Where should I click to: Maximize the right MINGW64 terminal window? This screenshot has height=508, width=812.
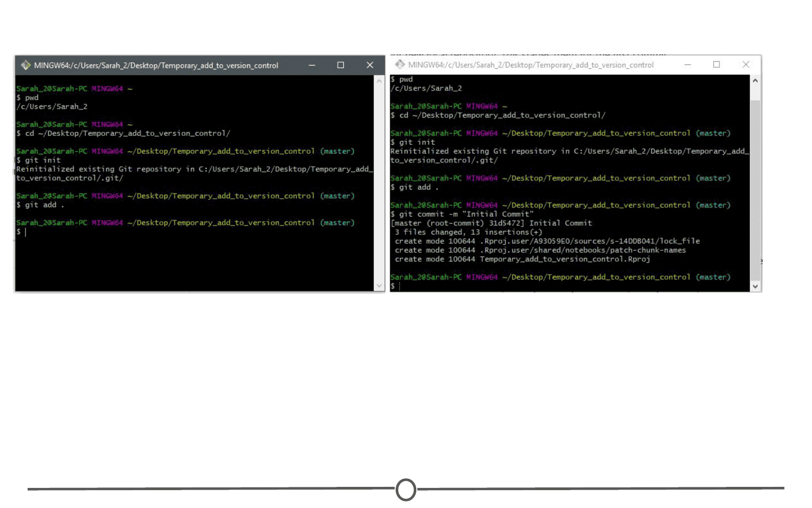716,64
